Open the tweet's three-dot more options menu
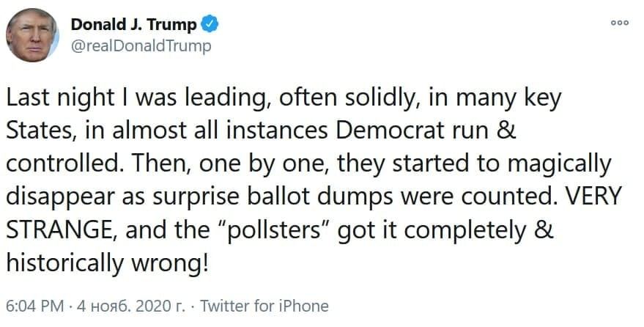 [x=620, y=23]
